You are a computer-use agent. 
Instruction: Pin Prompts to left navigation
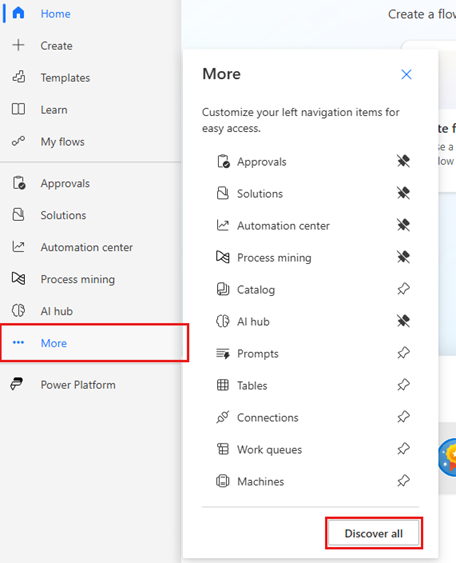pyautogui.click(x=403, y=353)
